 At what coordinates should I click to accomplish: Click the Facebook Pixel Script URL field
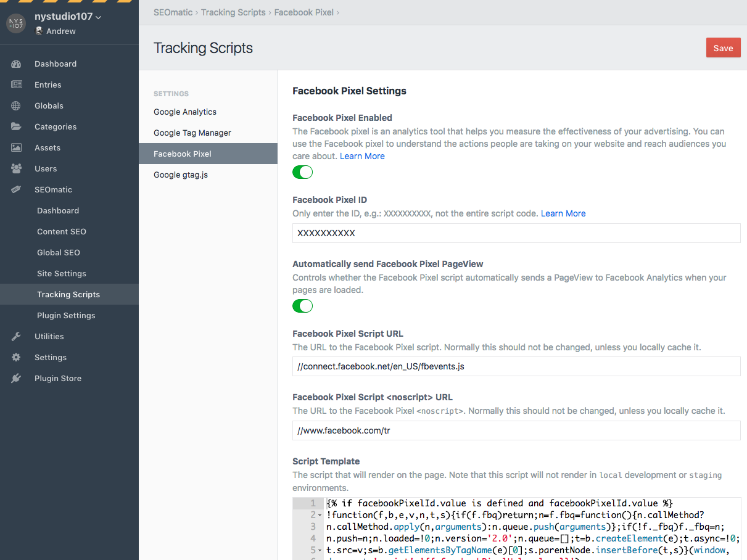coord(516,366)
